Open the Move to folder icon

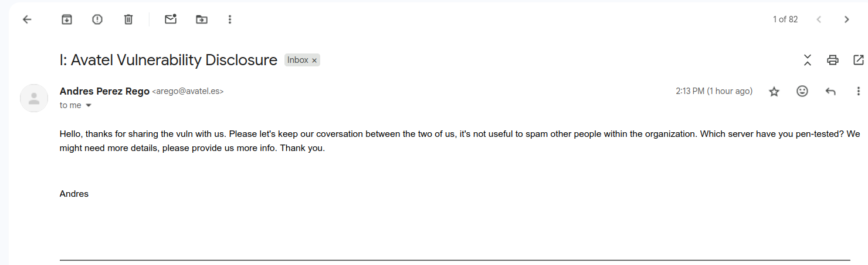[202, 19]
